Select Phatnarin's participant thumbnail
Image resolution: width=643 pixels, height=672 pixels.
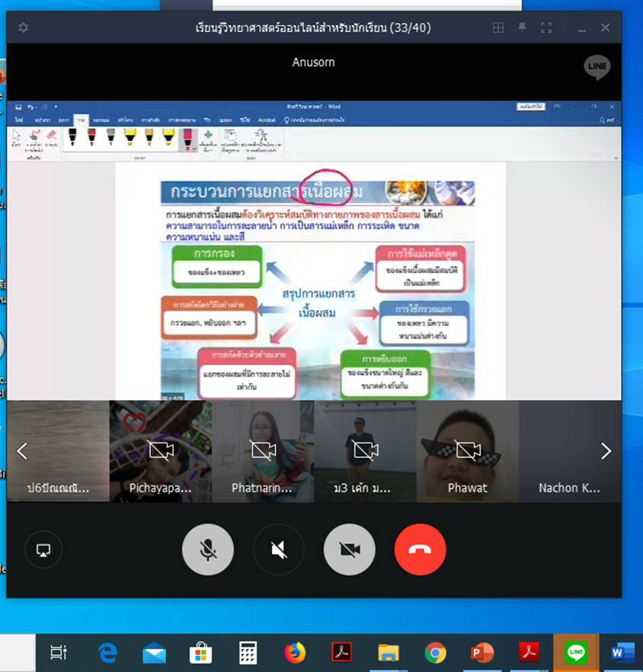coord(263,451)
